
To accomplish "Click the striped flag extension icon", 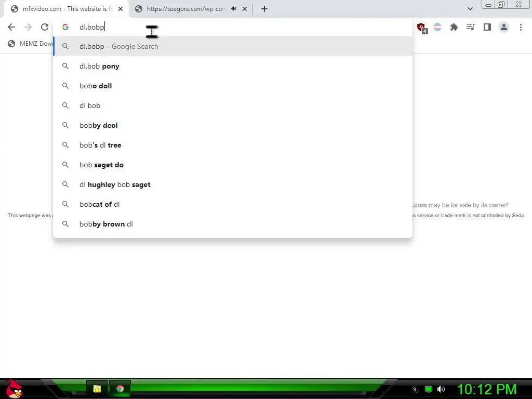I will click(x=437, y=27).
